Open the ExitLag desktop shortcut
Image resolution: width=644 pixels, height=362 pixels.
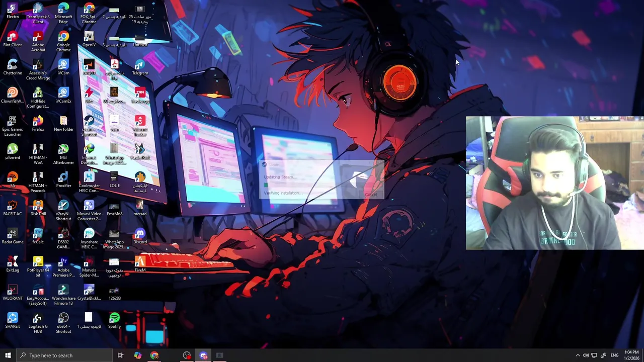pos(13,264)
